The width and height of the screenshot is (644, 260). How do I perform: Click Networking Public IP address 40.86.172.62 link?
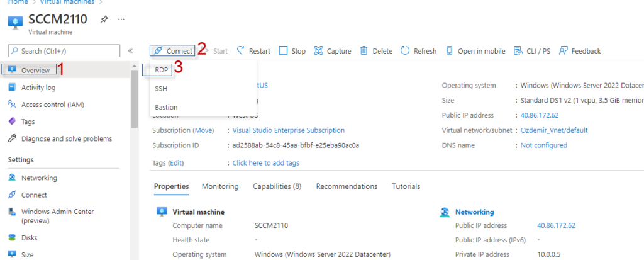coord(556,225)
